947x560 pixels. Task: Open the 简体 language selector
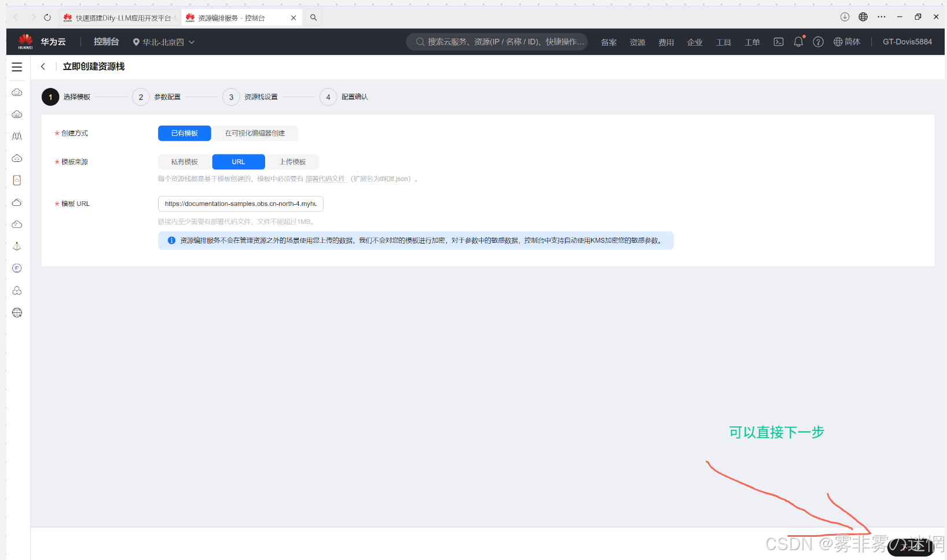847,42
